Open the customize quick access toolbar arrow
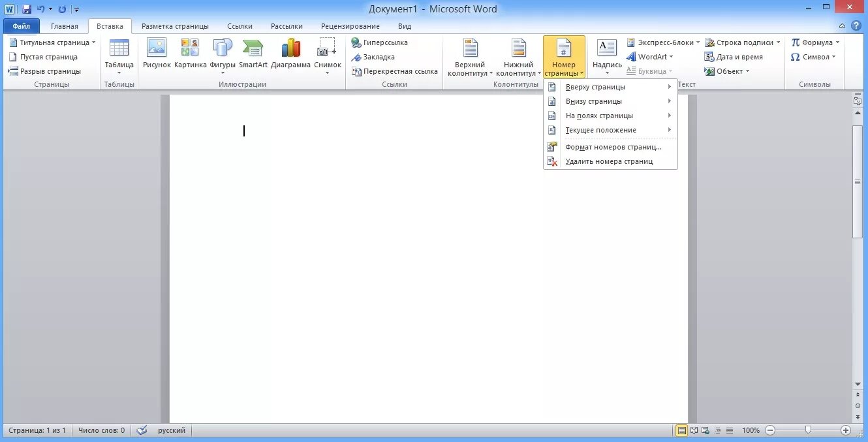The image size is (868, 442). click(x=76, y=9)
